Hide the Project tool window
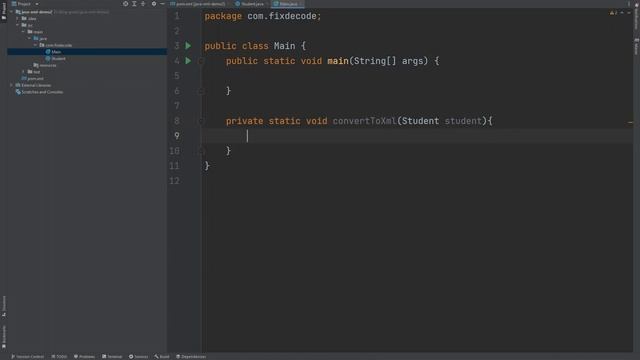Viewport: 640px width, 360px height. click(x=162, y=4)
